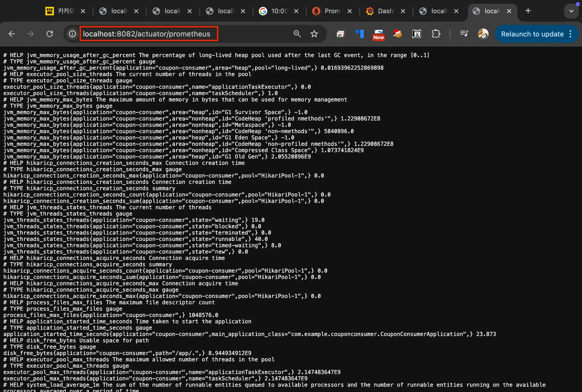Click the blue rectangle extension icon
Viewport: 582px width, 392px height.
[x=359, y=34]
